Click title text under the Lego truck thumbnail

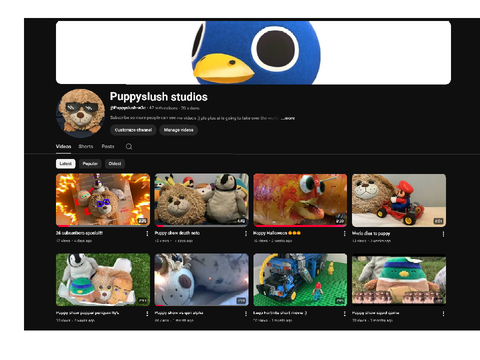pos(280,313)
